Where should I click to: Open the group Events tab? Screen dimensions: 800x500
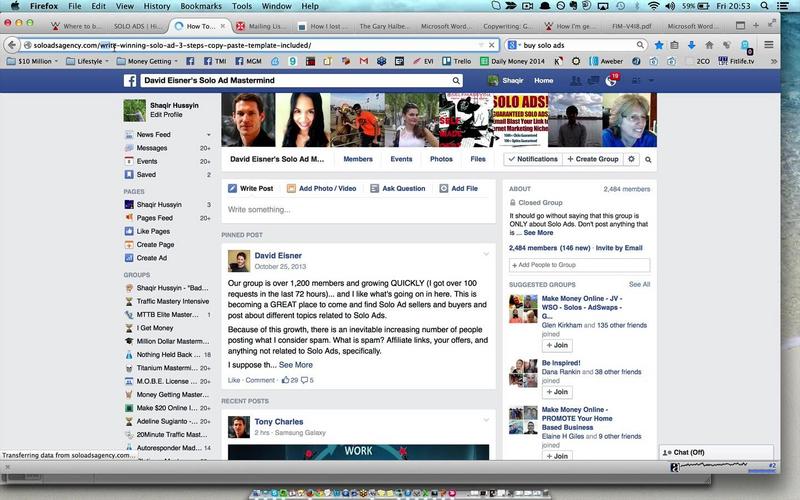click(x=401, y=159)
